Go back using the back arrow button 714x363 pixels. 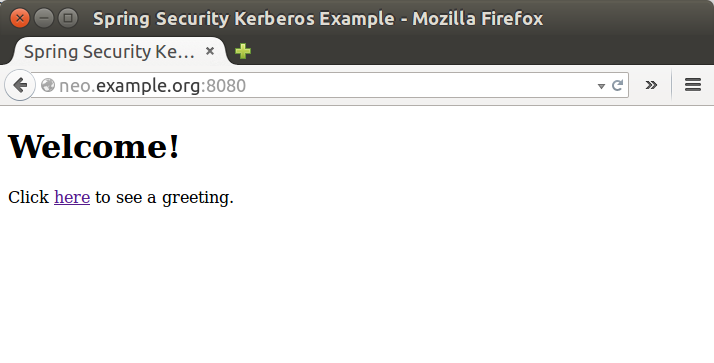click(20, 85)
